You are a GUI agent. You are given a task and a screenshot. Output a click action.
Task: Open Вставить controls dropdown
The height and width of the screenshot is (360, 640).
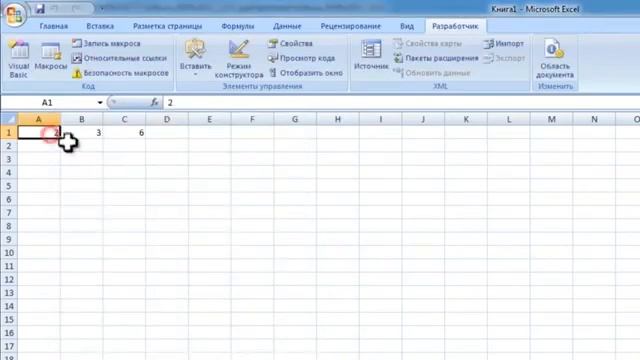tap(196, 58)
